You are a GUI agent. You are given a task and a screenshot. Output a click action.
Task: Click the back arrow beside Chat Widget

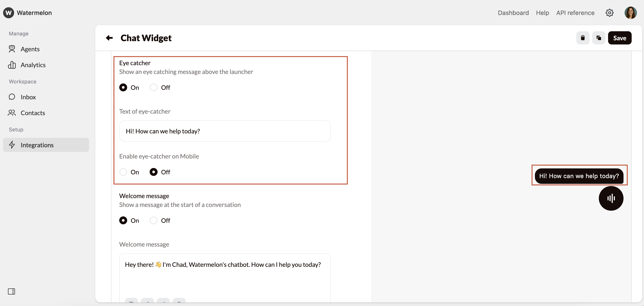click(109, 38)
